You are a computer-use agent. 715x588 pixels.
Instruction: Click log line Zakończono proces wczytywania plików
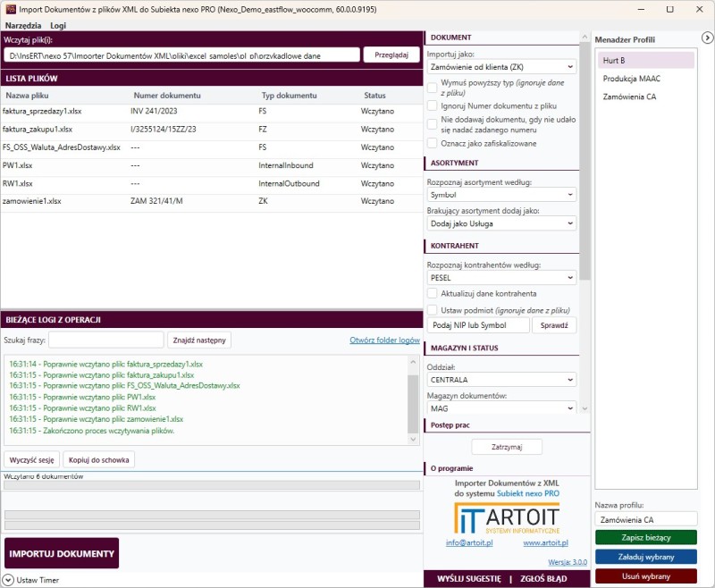click(92, 431)
